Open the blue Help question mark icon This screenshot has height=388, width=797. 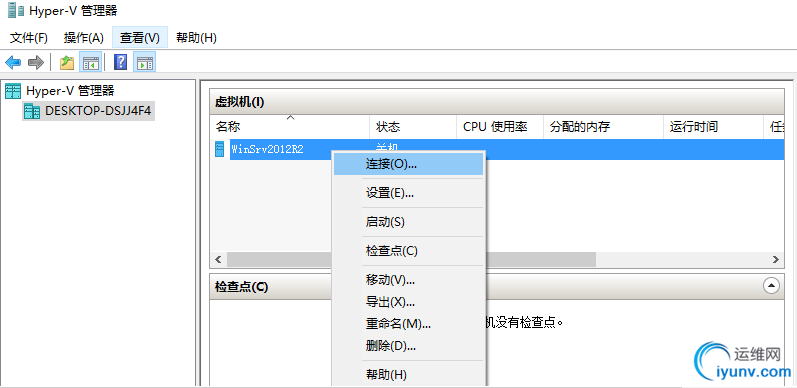coord(120,62)
